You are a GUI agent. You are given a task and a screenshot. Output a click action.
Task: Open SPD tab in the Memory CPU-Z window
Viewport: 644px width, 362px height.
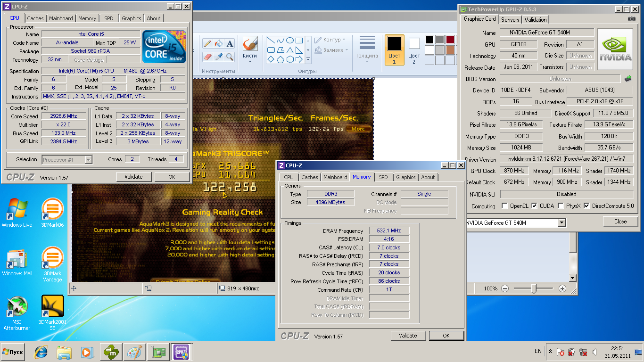pos(383,177)
